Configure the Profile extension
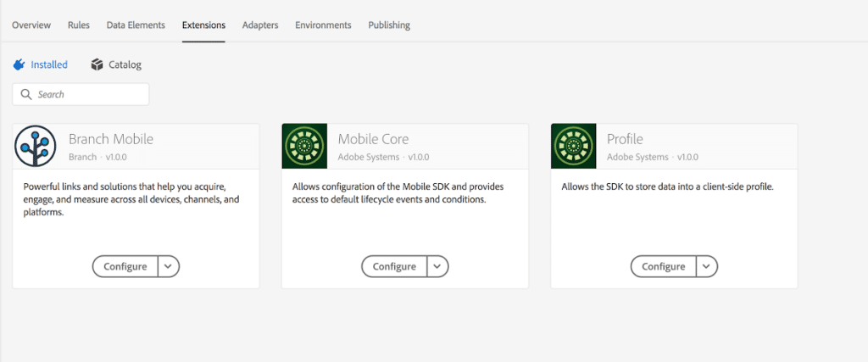Viewport: 868px width, 362px height. [x=663, y=266]
